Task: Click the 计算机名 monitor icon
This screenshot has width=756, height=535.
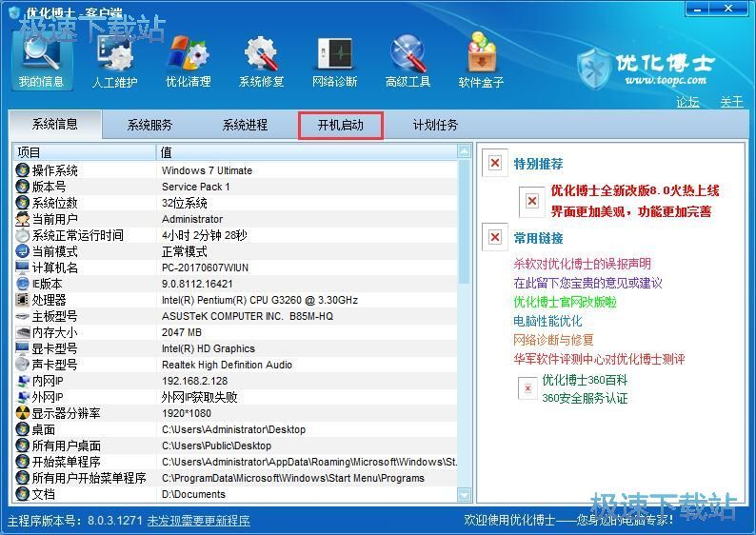Action: (x=22, y=267)
